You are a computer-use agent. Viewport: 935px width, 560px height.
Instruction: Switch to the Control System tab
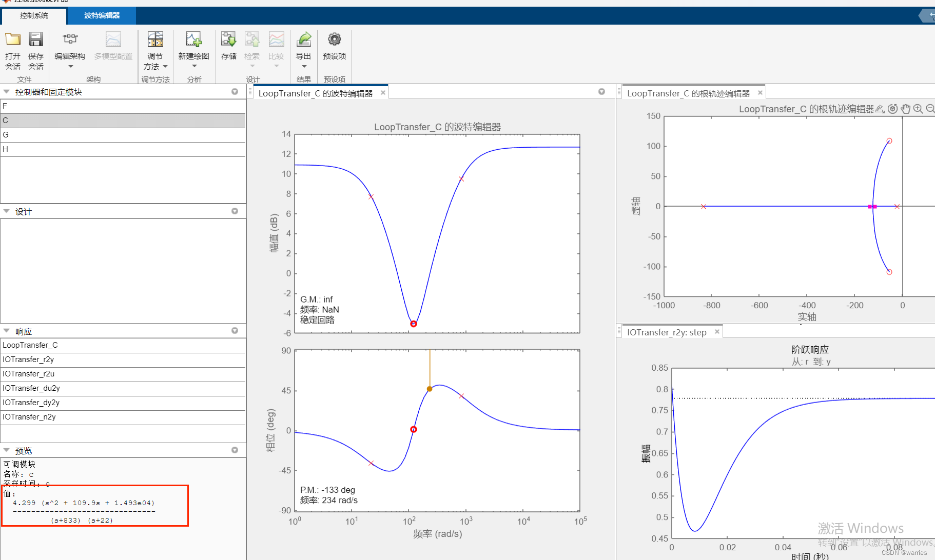pyautogui.click(x=34, y=16)
